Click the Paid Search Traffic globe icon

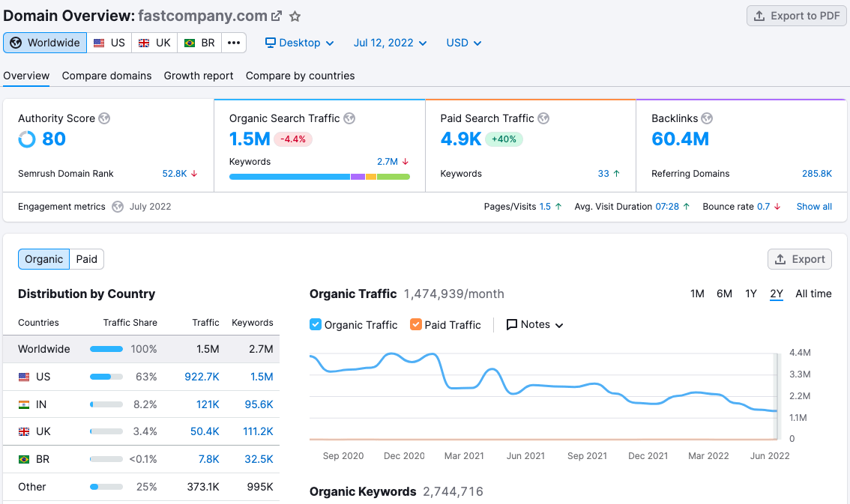pos(543,118)
